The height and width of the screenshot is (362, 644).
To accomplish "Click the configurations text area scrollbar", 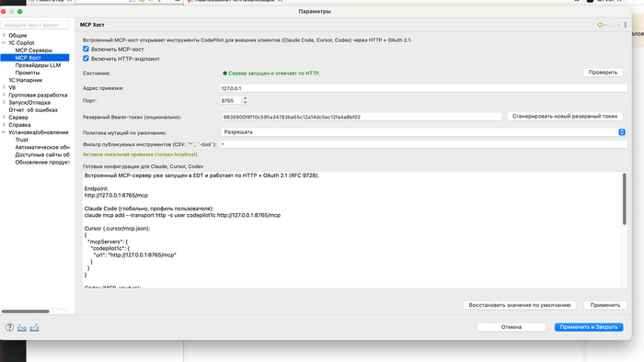I will tap(625, 198).
